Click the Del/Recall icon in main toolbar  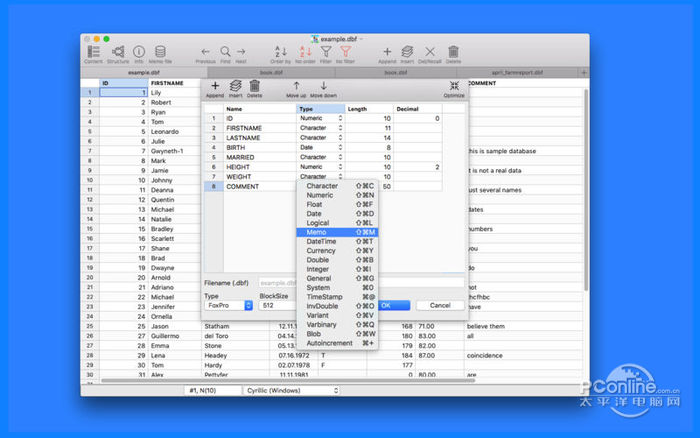pyautogui.click(x=430, y=52)
